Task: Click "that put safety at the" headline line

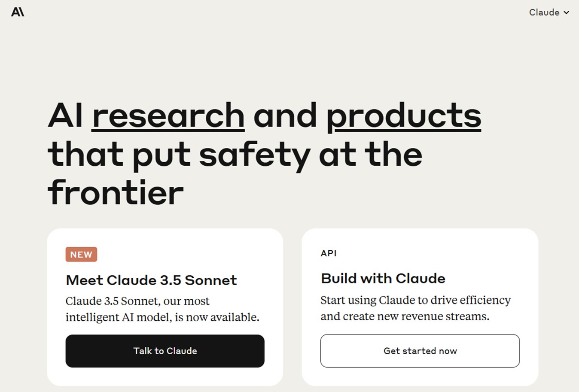Action: click(235, 154)
